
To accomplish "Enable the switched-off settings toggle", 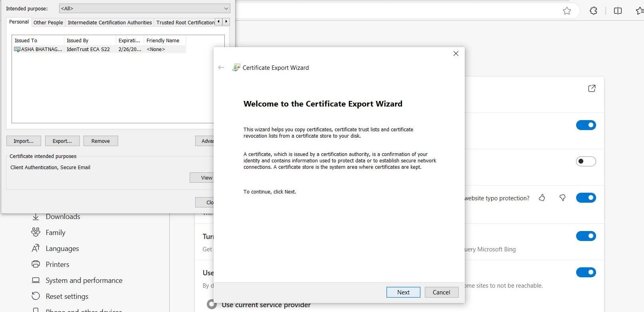I will [586, 161].
